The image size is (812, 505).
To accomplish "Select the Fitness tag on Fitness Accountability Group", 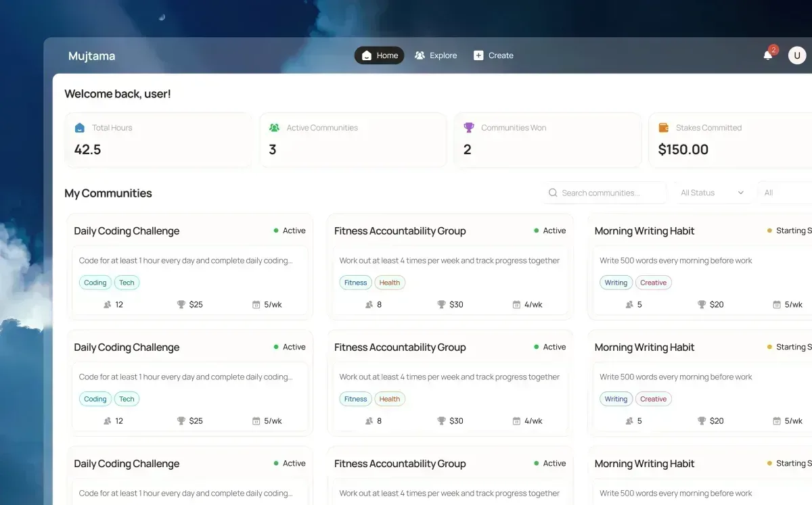I will tap(355, 283).
